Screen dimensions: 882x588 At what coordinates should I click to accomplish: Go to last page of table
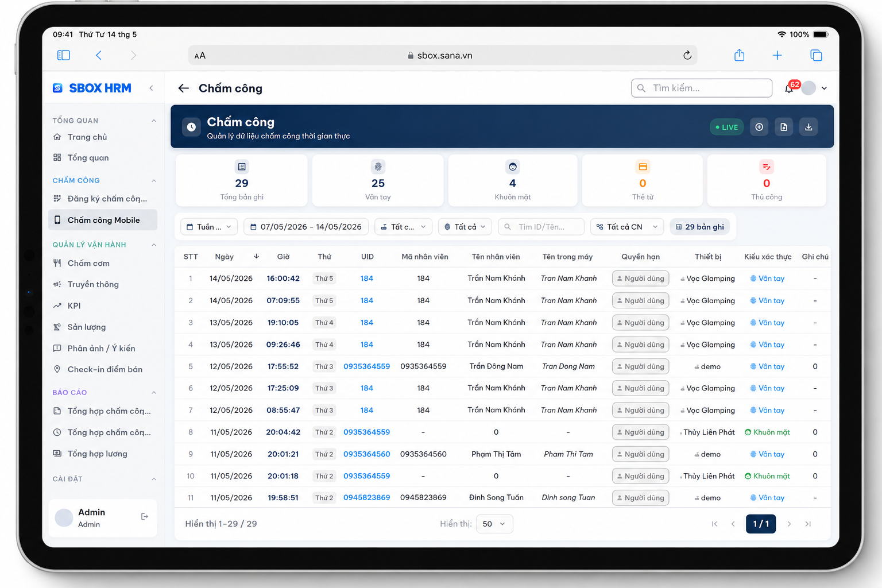point(808,524)
